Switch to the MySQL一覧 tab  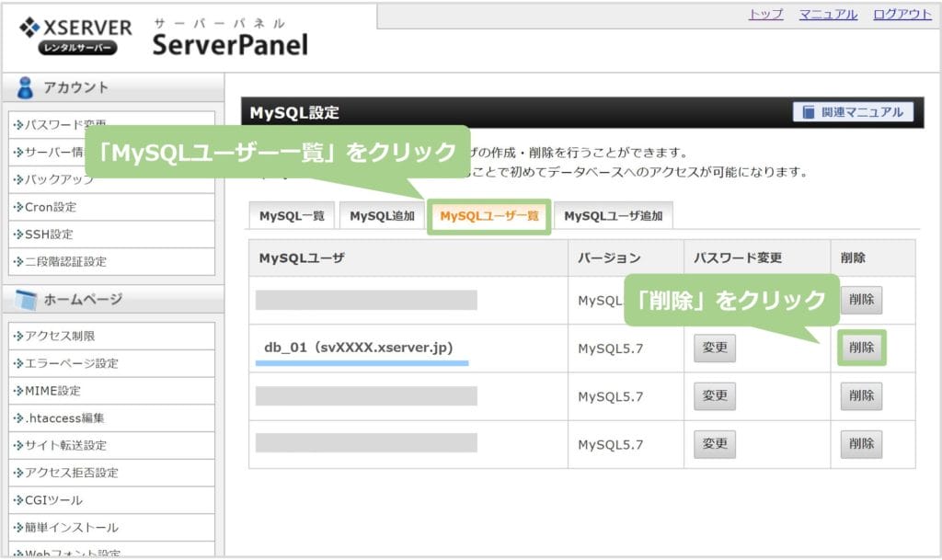292,216
